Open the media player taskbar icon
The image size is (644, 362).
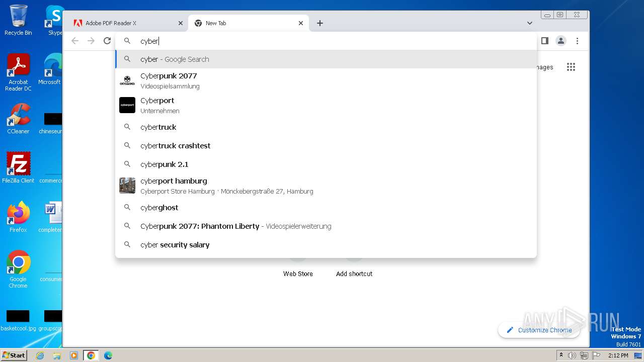[x=74, y=355]
